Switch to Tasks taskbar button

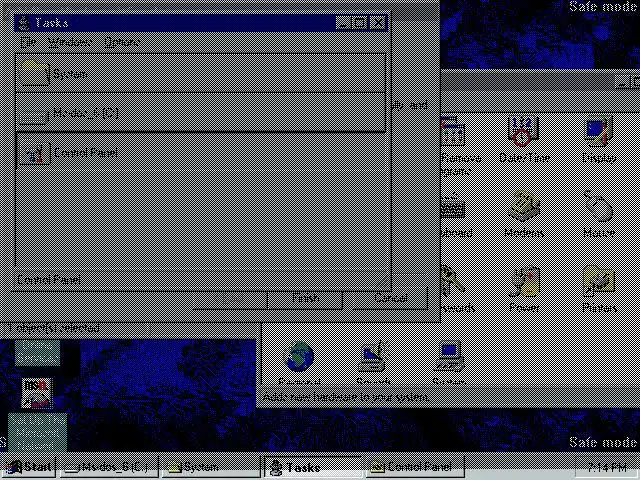point(313,467)
